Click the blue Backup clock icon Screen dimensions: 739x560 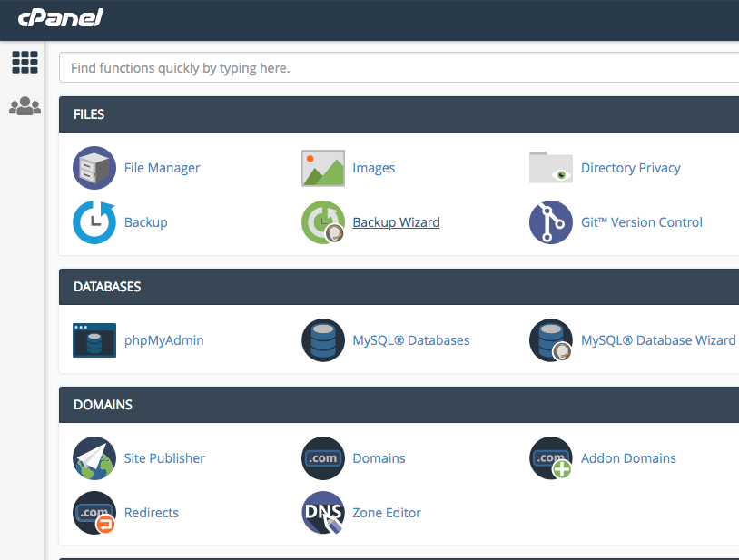pos(94,222)
